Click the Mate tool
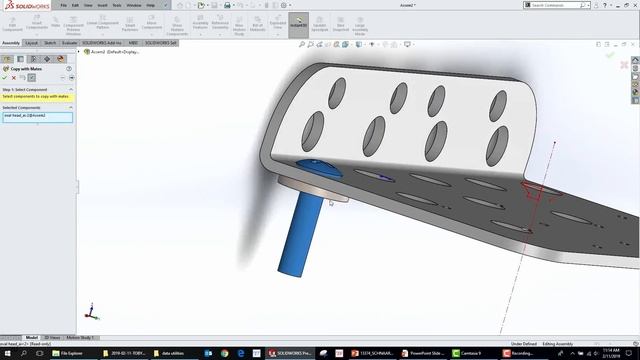Screen dimensions: 640x360 (56, 22)
